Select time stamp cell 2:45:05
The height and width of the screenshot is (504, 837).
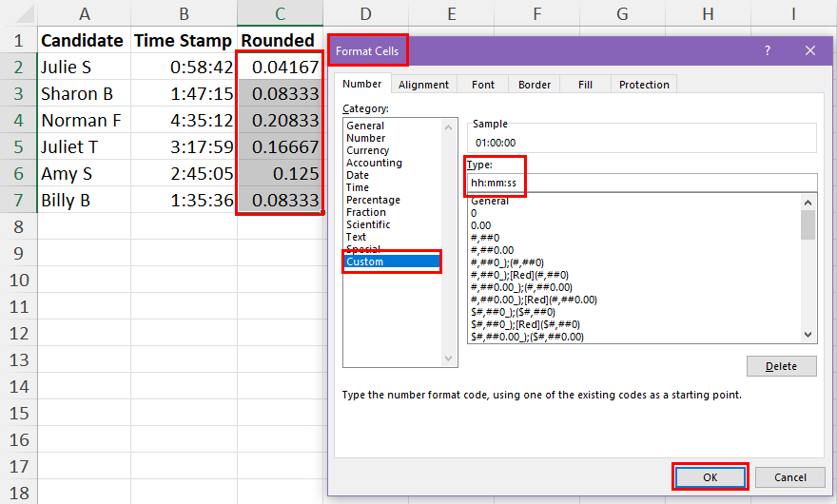tap(185, 173)
